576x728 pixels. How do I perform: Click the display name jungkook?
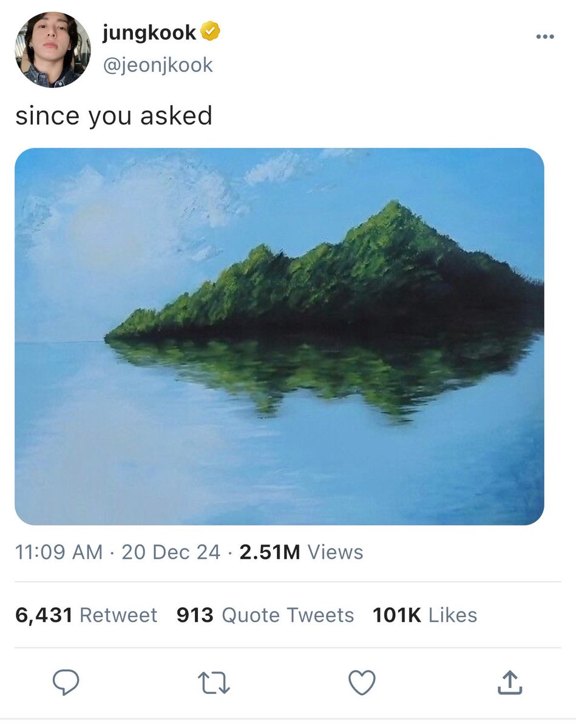coord(149,33)
